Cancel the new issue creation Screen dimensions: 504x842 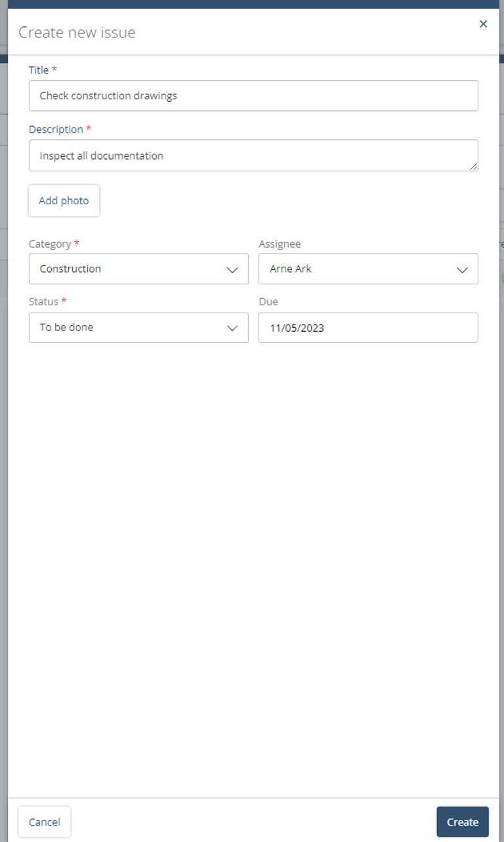click(x=44, y=822)
